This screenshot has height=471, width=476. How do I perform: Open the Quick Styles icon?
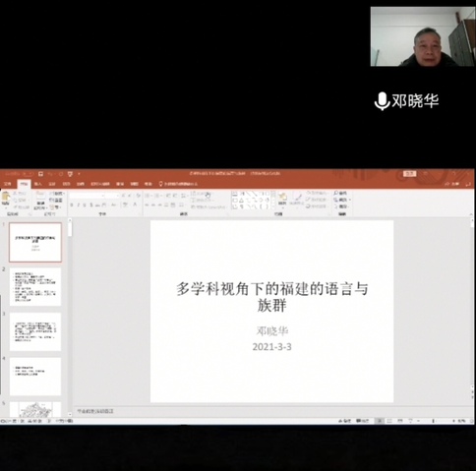tap(297, 199)
